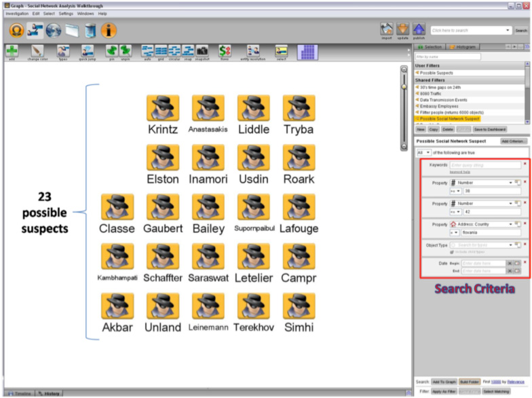Click the select tool in graph toolbar

[281, 51]
